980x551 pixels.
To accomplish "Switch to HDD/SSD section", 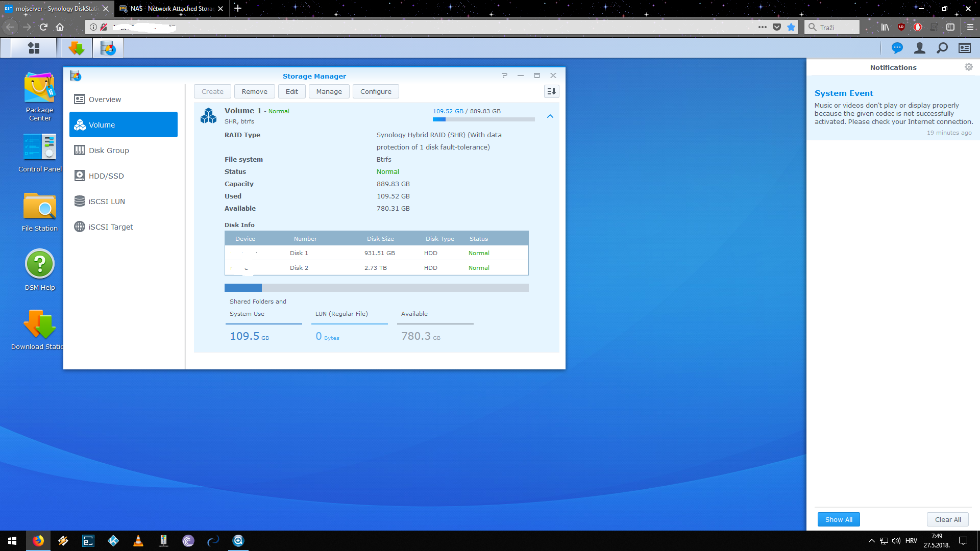I will [106, 176].
